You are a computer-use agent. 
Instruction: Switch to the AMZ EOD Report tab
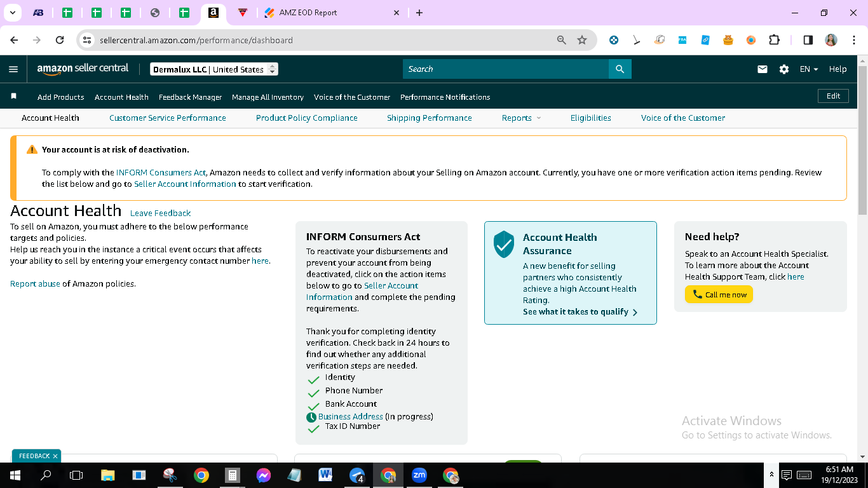(x=332, y=13)
